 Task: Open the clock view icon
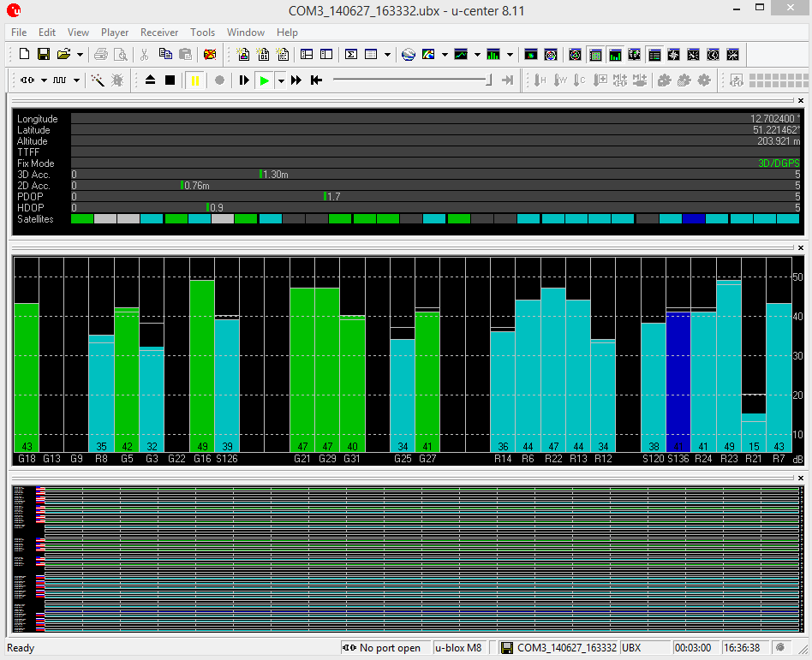713,55
